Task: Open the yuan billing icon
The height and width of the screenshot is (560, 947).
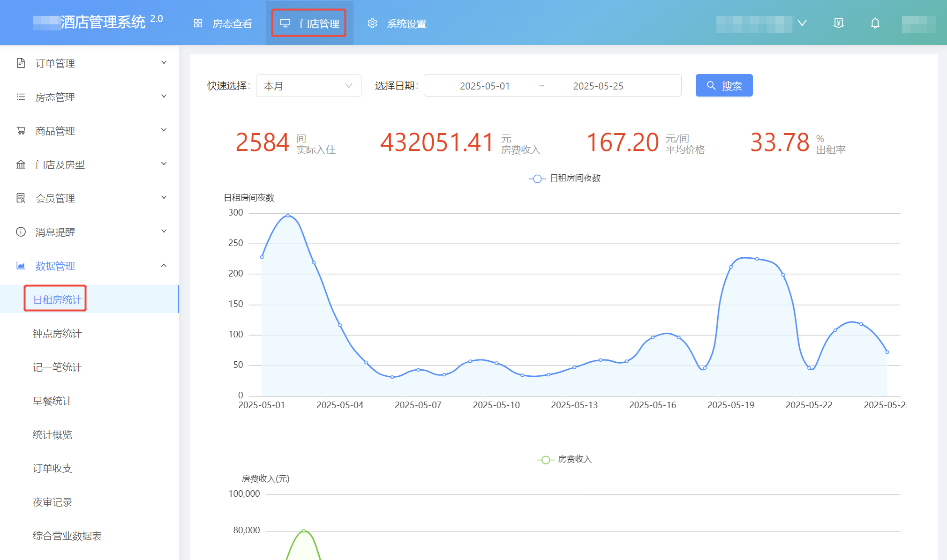Action: 839,23
